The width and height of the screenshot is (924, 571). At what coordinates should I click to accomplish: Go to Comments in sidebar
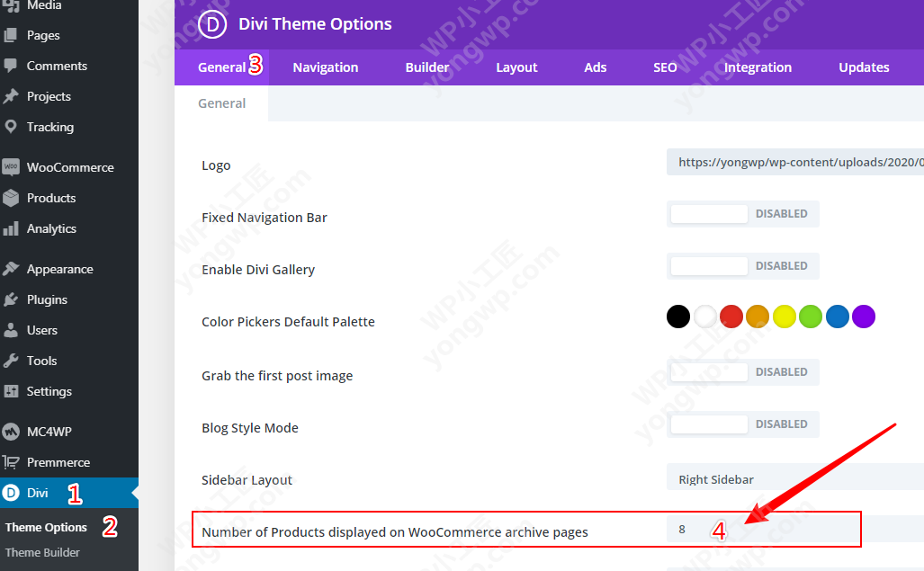[57, 66]
